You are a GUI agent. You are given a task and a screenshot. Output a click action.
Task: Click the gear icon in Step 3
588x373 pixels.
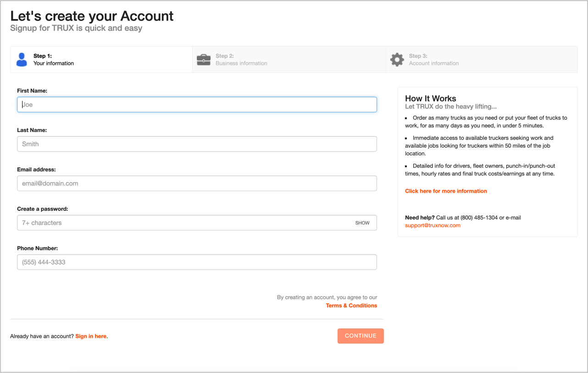[397, 60]
